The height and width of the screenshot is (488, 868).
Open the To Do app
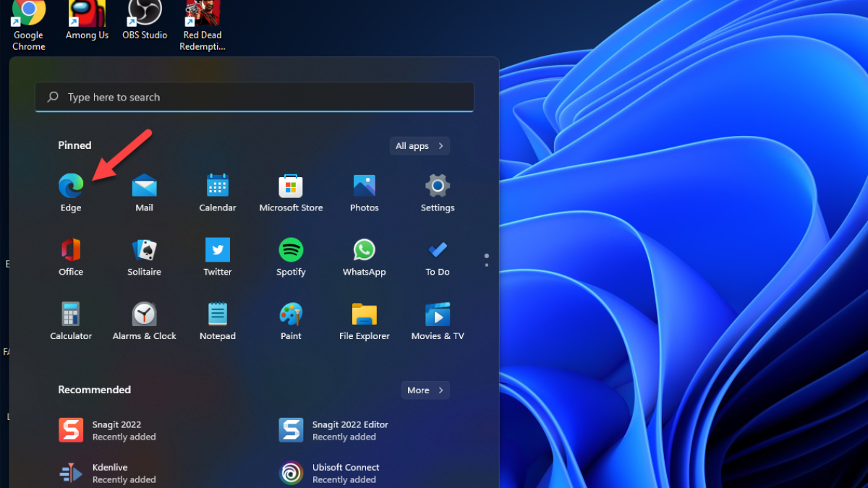[438, 257]
